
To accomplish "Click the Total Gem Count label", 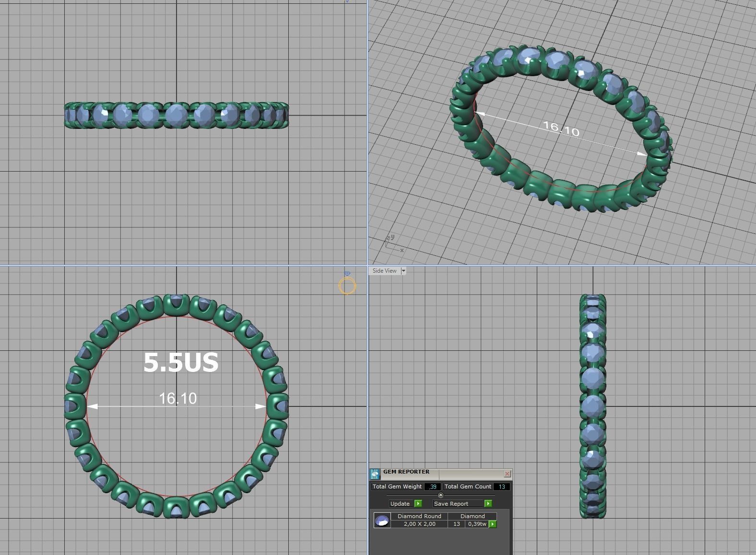I will (468, 486).
